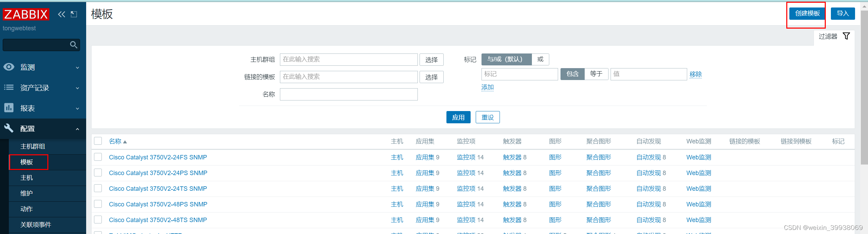Click the eye icon for 监测

coord(9,67)
